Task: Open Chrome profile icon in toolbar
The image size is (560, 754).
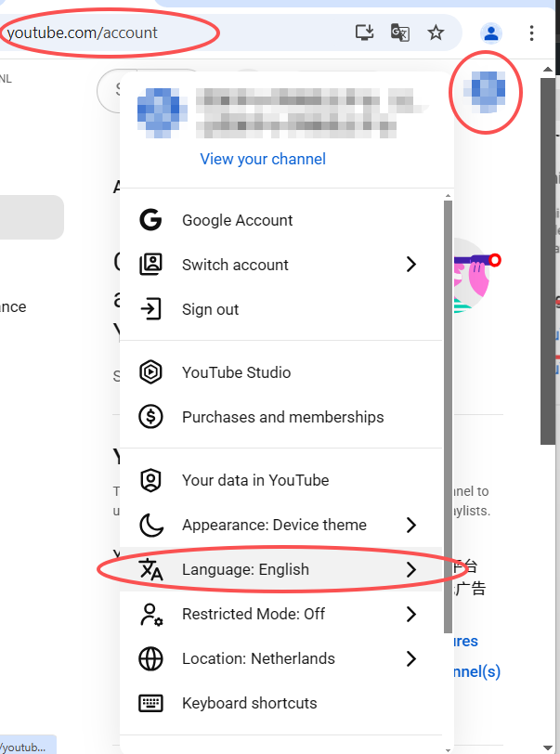Action: pos(490,33)
